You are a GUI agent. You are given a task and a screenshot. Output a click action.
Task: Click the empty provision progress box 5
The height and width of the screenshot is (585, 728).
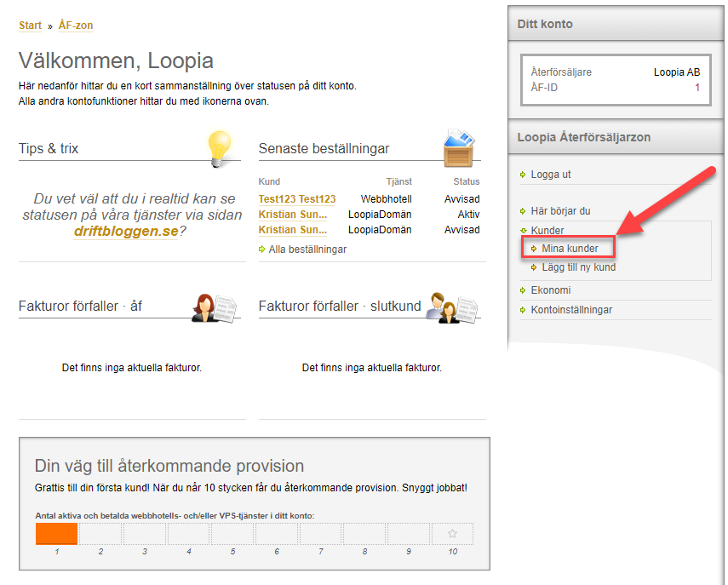232,534
